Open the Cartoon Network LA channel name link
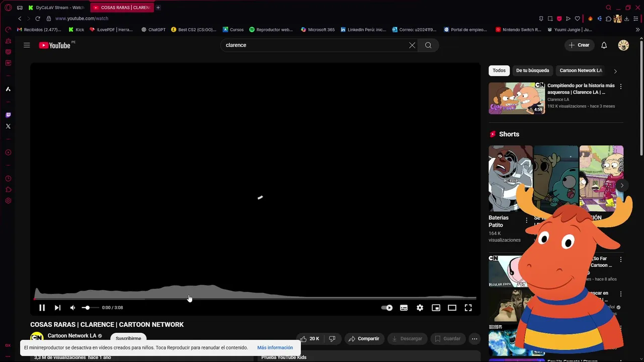This screenshot has width=644, height=362. point(72,336)
